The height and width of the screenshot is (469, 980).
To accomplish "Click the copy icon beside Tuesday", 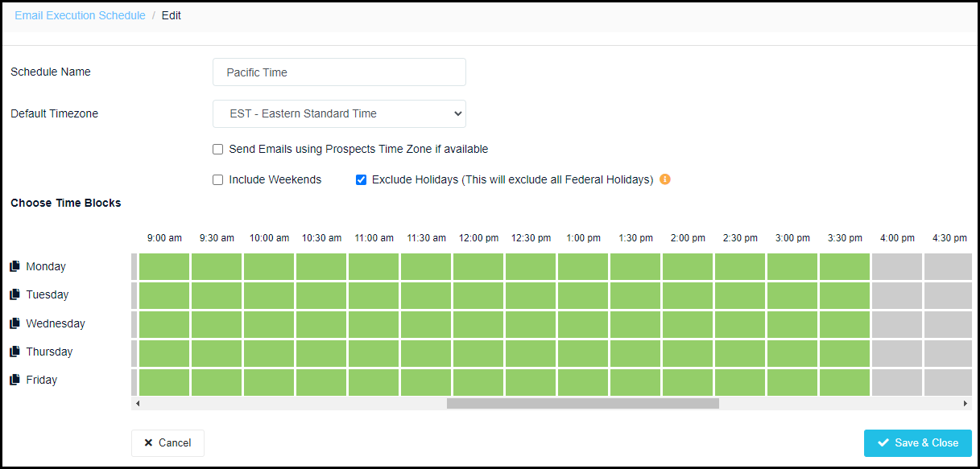I will (x=14, y=294).
